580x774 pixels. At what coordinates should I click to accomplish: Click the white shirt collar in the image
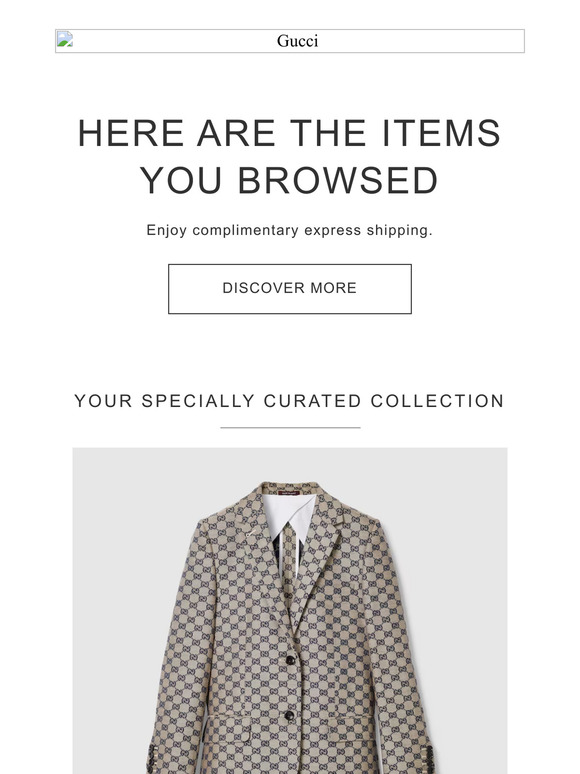(x=291, y=513)
